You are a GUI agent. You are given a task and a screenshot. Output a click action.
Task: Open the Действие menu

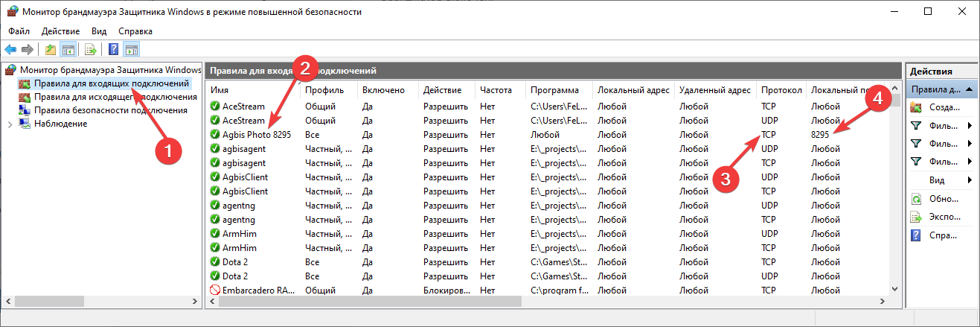click(x=61, y=31)
